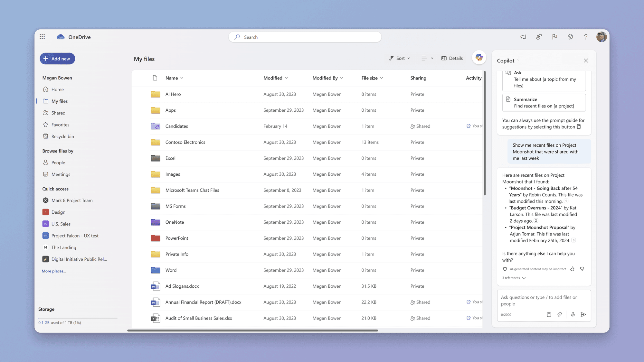Open U.S. Sales quick access location

[x=61, y=224]
